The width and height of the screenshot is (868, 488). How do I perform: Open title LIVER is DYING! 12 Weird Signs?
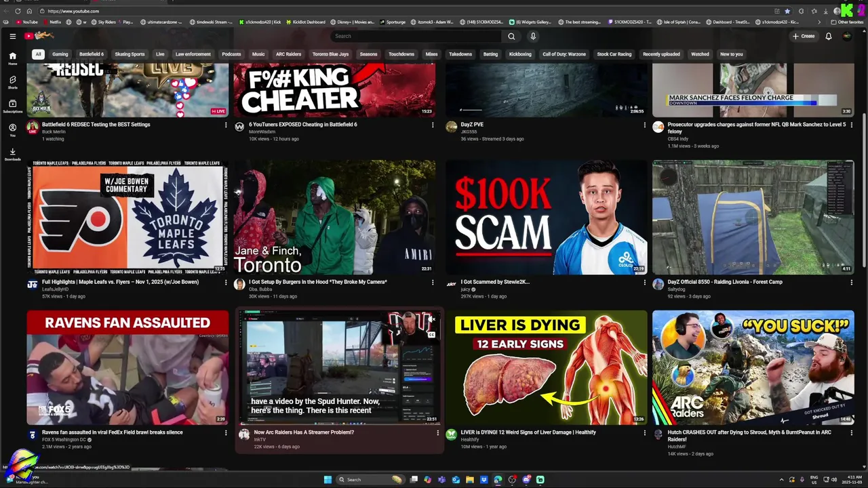(x=528, y=432)
